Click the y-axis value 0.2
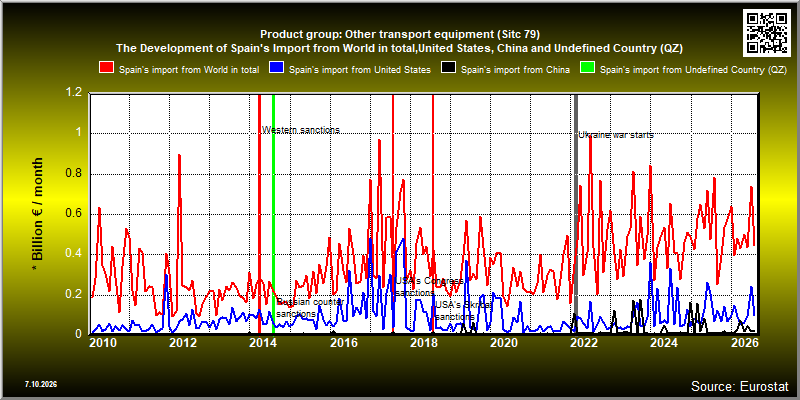This screenshot has width=800, height=400. [x=75, y=294]
